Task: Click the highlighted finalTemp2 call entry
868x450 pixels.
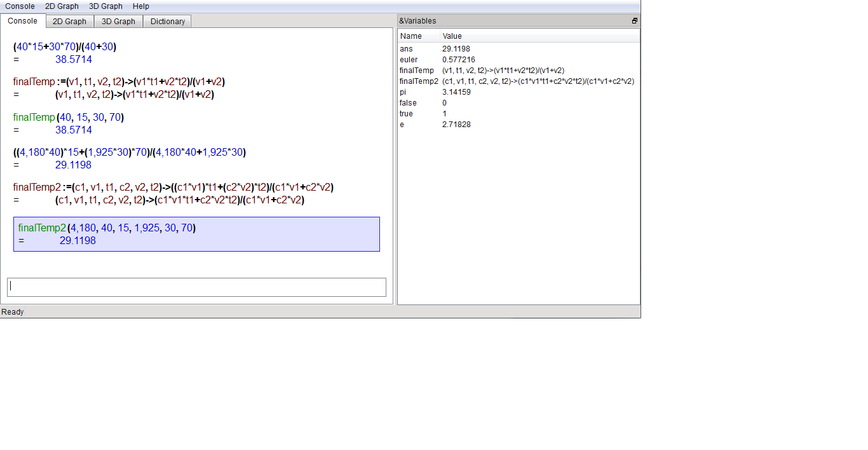Action: tap(196, 234)
